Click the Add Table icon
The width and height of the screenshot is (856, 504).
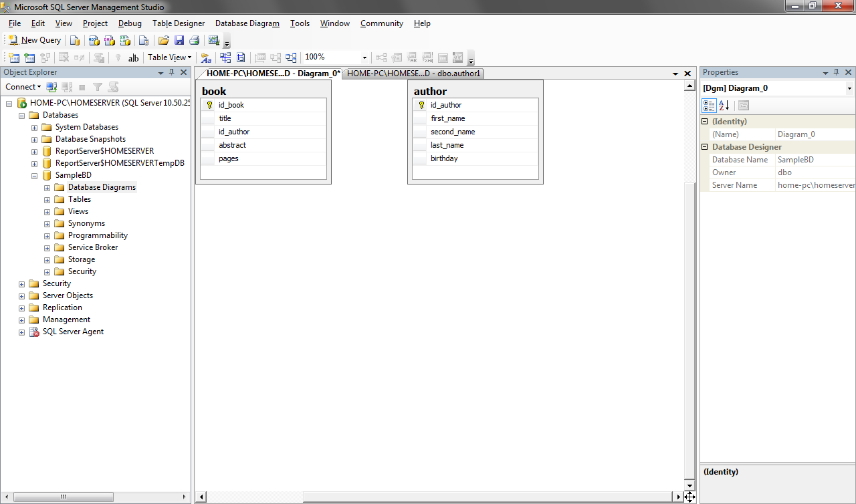pos(29,57)
